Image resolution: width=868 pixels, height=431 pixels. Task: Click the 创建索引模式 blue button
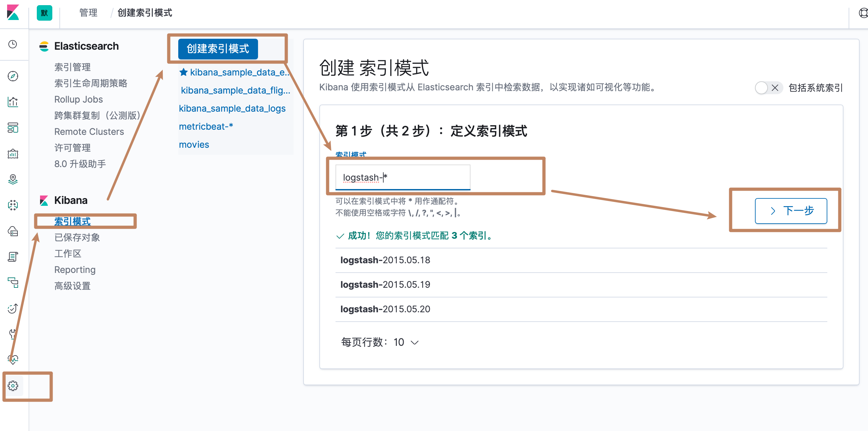(218, 49)
